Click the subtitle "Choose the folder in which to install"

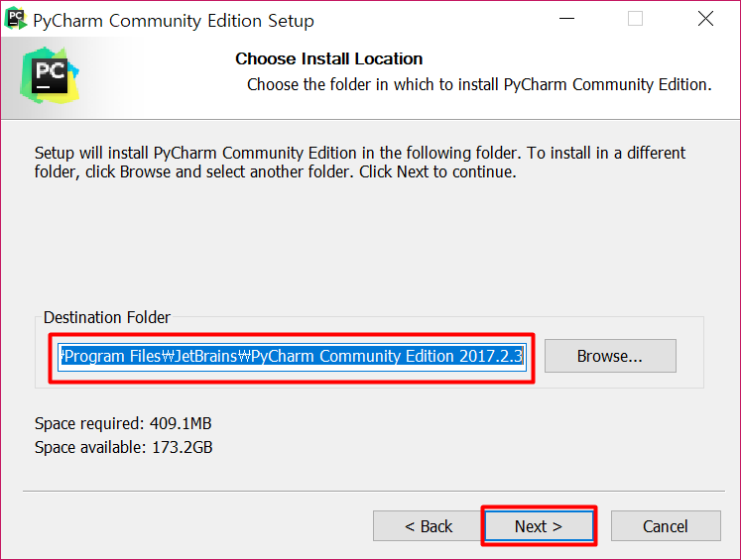(x=479, y=85)
